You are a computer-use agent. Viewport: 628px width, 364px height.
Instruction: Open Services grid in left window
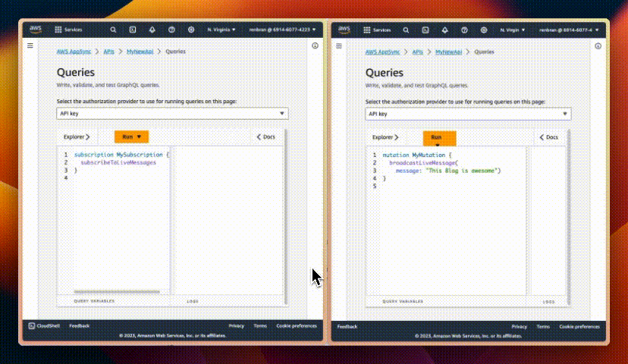68,30
